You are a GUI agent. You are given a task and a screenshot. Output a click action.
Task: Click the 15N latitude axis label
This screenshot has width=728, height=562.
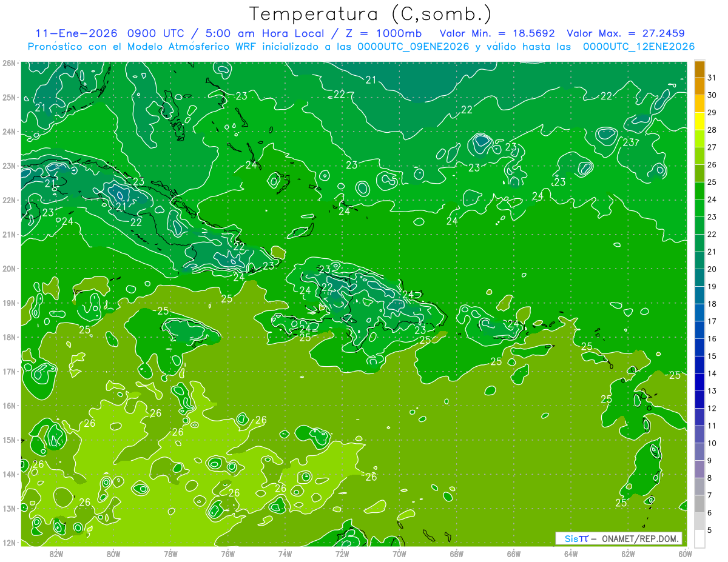pos(8,440)
